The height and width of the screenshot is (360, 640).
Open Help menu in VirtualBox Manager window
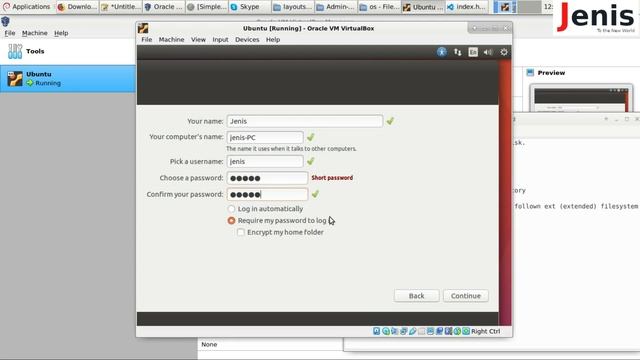coord(61,33)
